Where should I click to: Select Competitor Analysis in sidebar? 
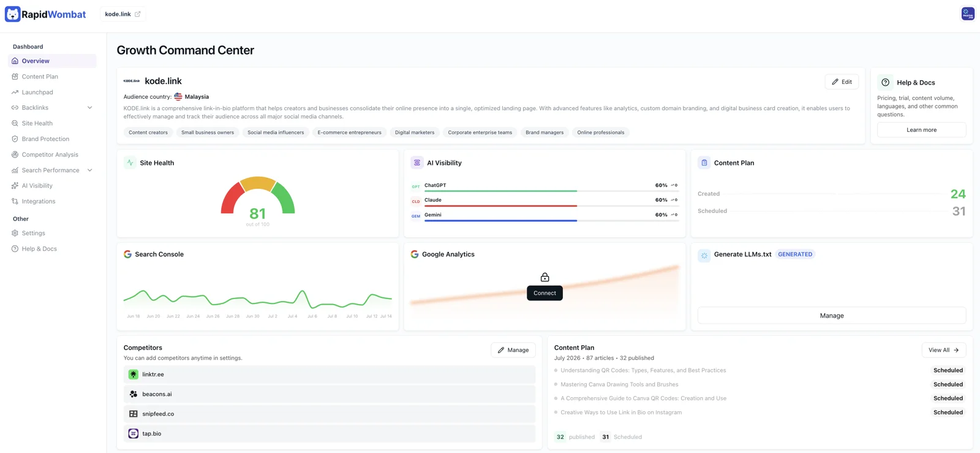[52, 154]
